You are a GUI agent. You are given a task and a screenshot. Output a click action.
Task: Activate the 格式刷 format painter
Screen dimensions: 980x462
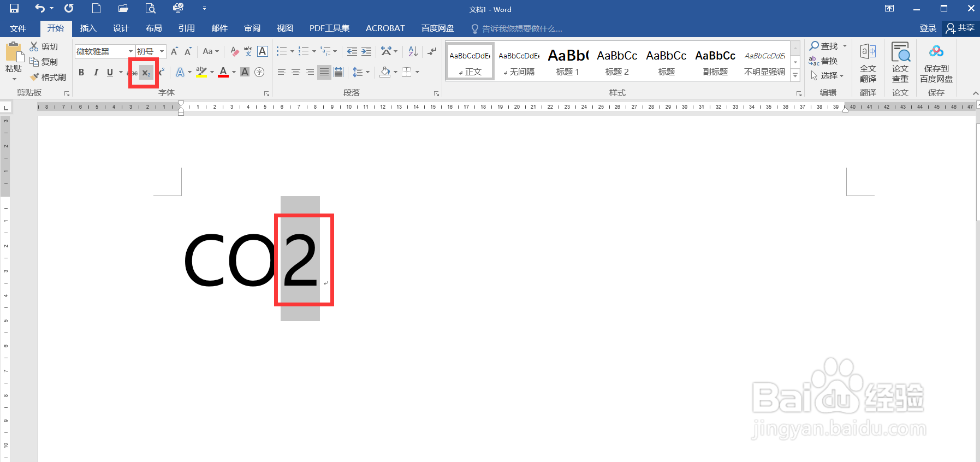[48, 77]
